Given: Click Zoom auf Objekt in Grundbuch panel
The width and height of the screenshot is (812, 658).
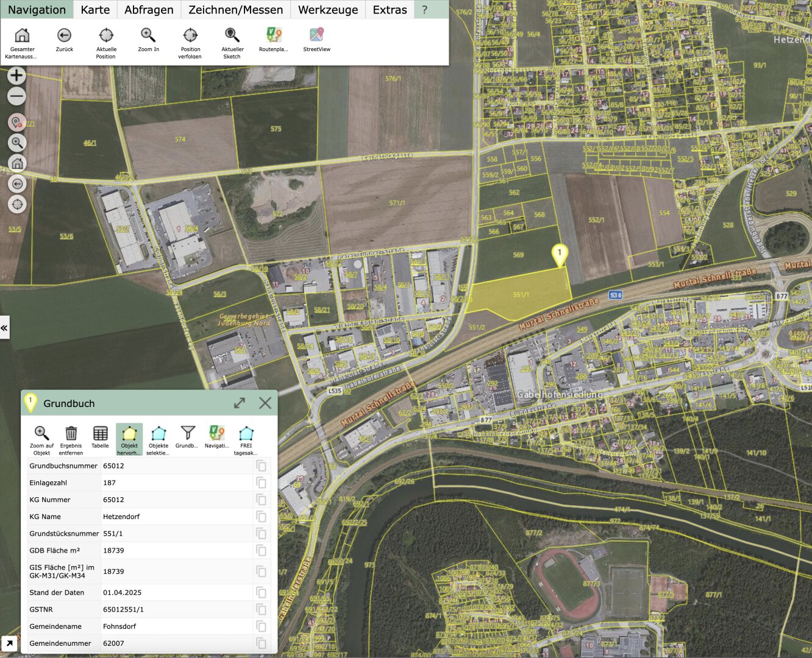Looking at the screenshot, I should click(41, 434).
